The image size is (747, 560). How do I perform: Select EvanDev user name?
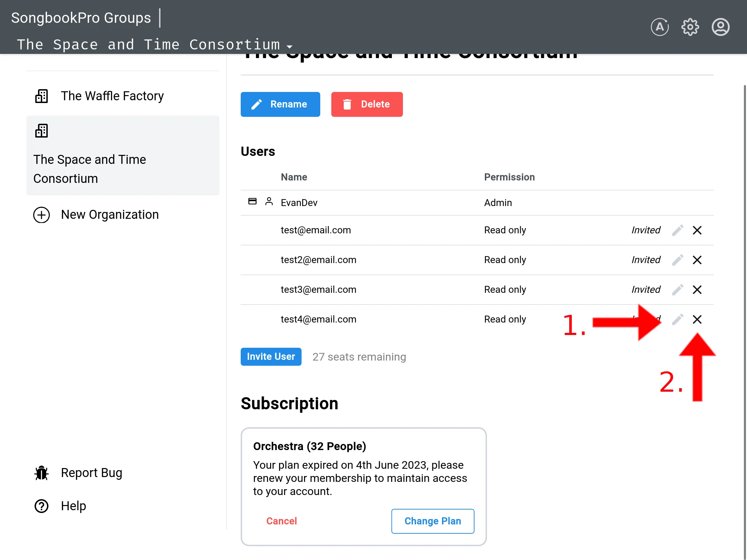pos(299,203)
